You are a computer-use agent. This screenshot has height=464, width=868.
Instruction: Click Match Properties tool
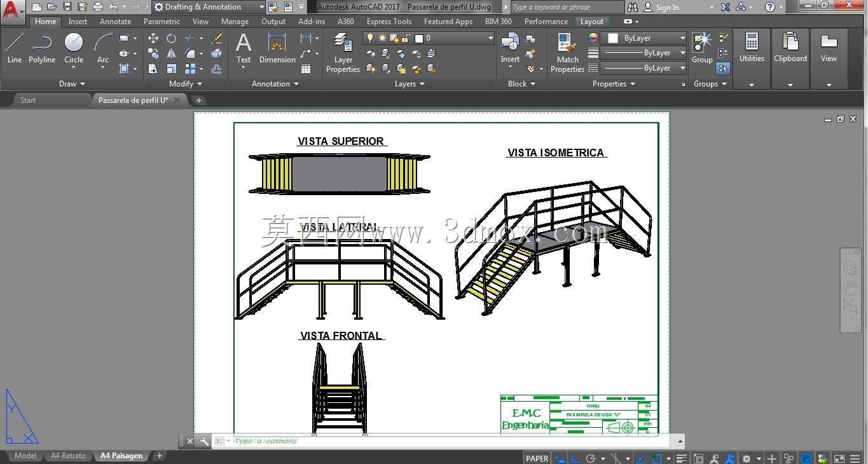(567, 53)
